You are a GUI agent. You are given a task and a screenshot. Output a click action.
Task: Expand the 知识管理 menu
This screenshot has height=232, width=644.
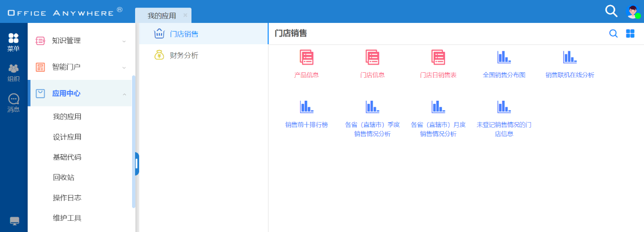pos(81,41)
